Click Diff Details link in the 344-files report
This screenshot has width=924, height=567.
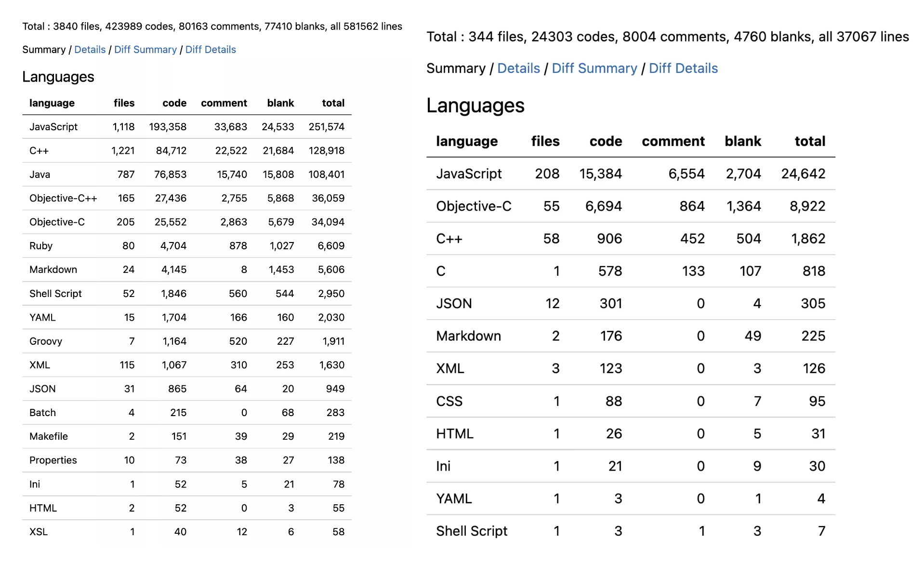(x=683, y=68)
